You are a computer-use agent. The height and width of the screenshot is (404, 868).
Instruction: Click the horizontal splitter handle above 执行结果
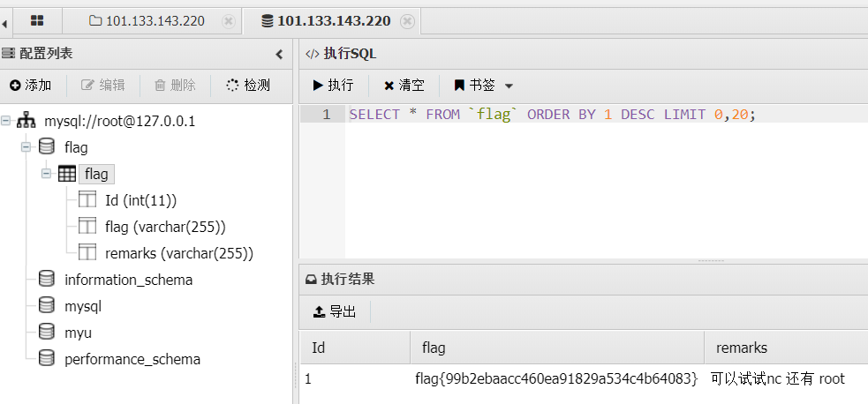click(711, 261)
